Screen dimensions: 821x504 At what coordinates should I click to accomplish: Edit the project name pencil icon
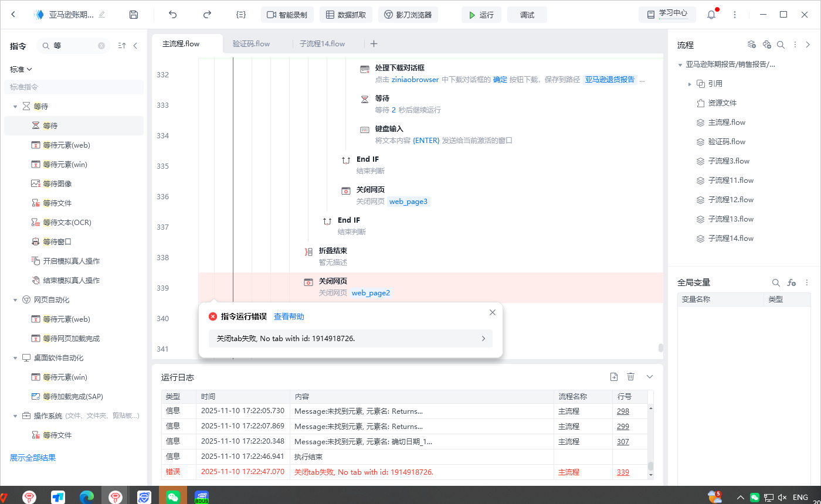(x=102, y=15)
